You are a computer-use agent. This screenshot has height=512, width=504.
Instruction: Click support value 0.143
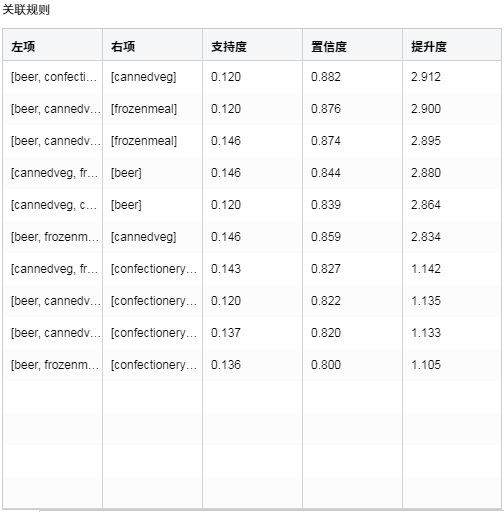pyautogui.click(x=226, y=269)
